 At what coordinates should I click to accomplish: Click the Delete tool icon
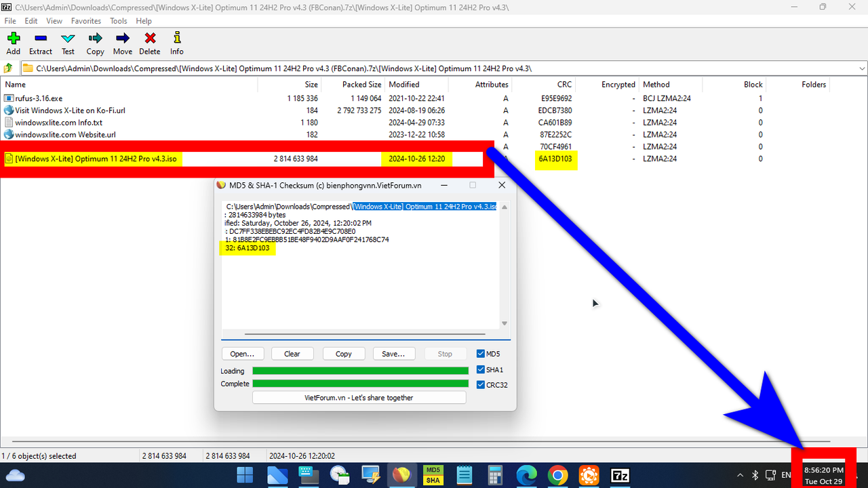pyautogui.click(x=149, y=43)
